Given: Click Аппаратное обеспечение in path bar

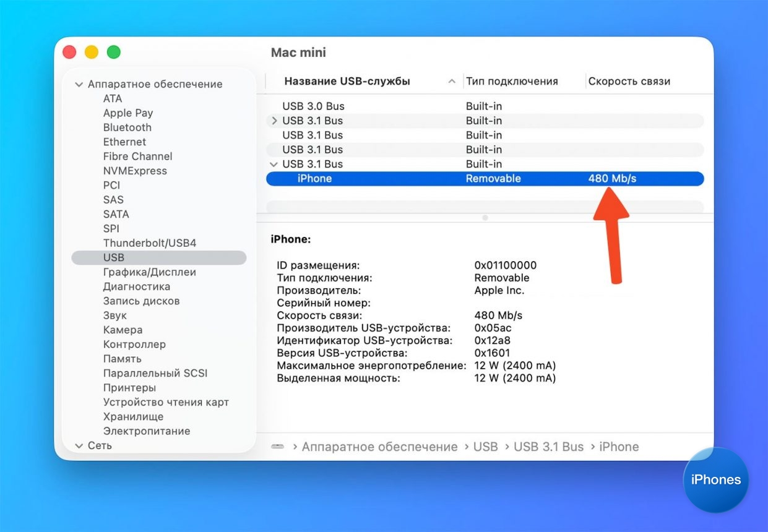Looking at the screenshot, I should click(379, 447).
